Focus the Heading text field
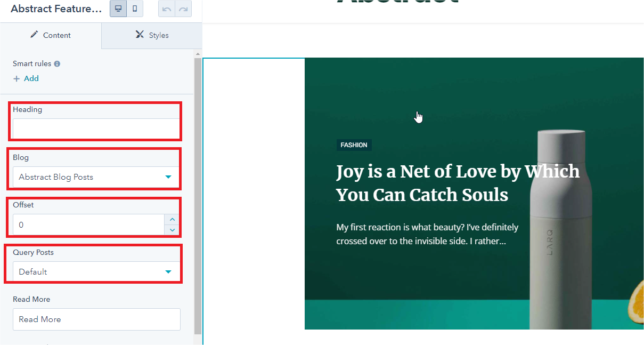Screen dimensions: 644x345 pos(96,129)
